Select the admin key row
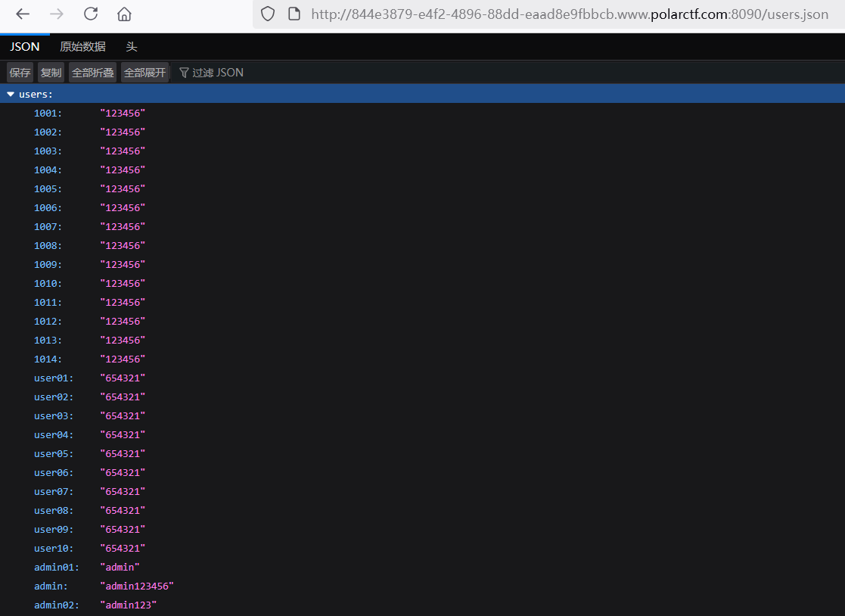Viewport: 845px width, 616px height. (x=51, y=586)
